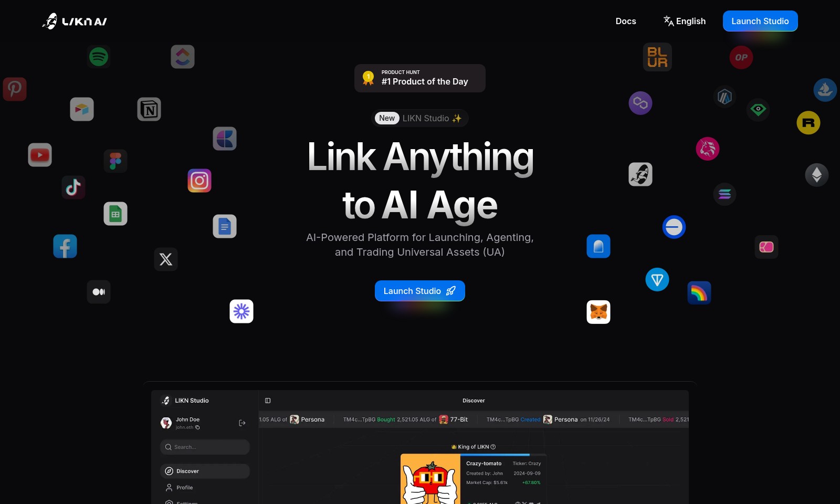Image resolution: width=840 pixels, height=504 pixels.
Task: Toggle the sidebar panel icon in preview
Action: tap(268, 401)
